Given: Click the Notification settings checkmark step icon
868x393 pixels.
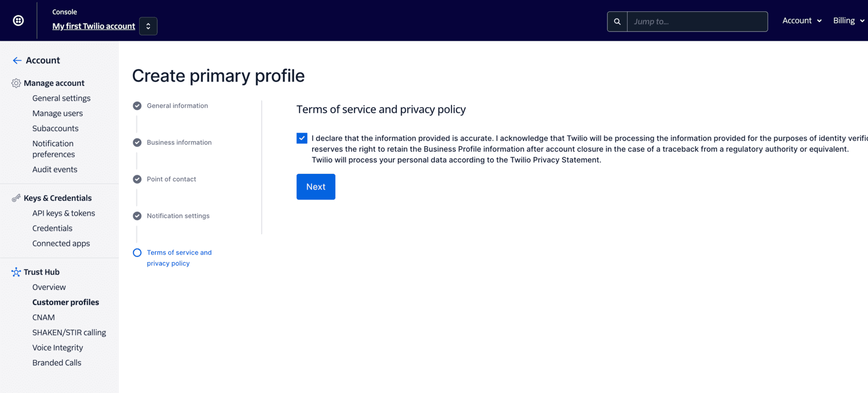Looking at the screenshot, I should pyautogui.click(x=137, y=216).
